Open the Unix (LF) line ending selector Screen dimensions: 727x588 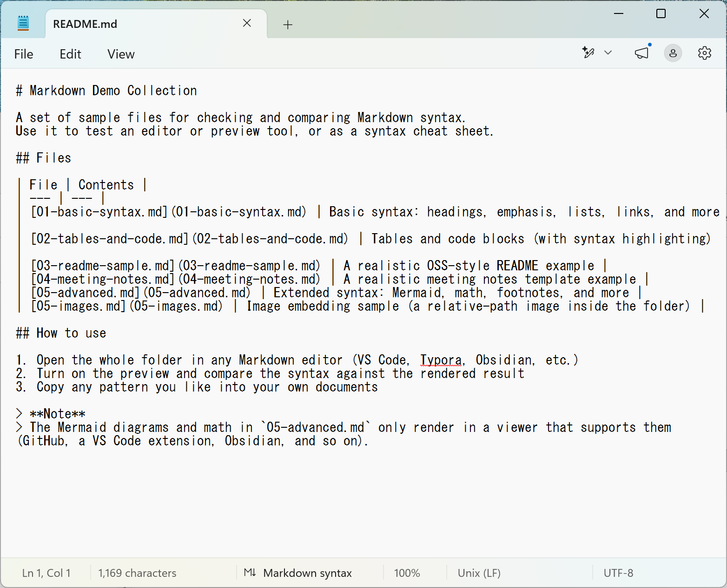pyautogui.click(x=479, y=573)
